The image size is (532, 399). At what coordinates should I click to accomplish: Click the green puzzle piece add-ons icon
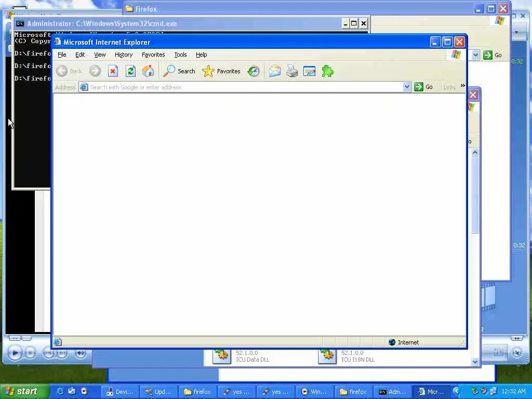(327, 71)
